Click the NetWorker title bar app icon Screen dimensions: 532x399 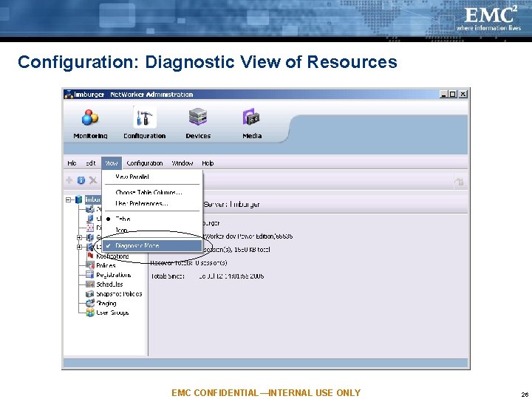click(69, 95)
